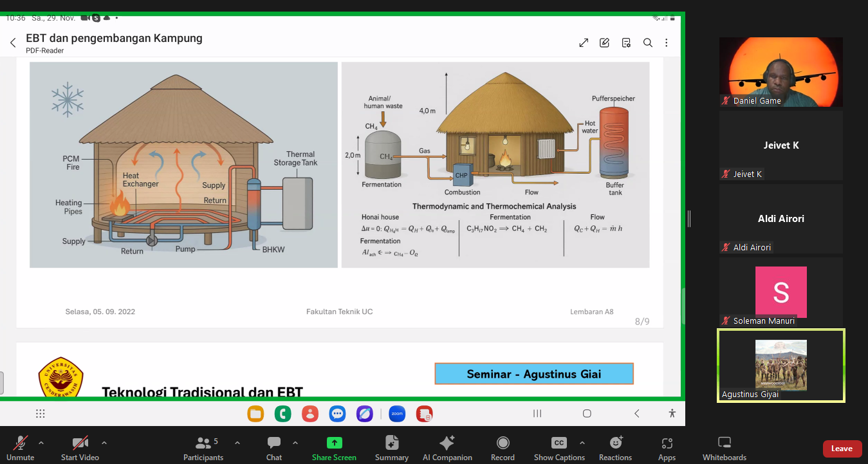Open the Chat panel
The height and width of the screenshot is (464, 868).
point(274,448)
